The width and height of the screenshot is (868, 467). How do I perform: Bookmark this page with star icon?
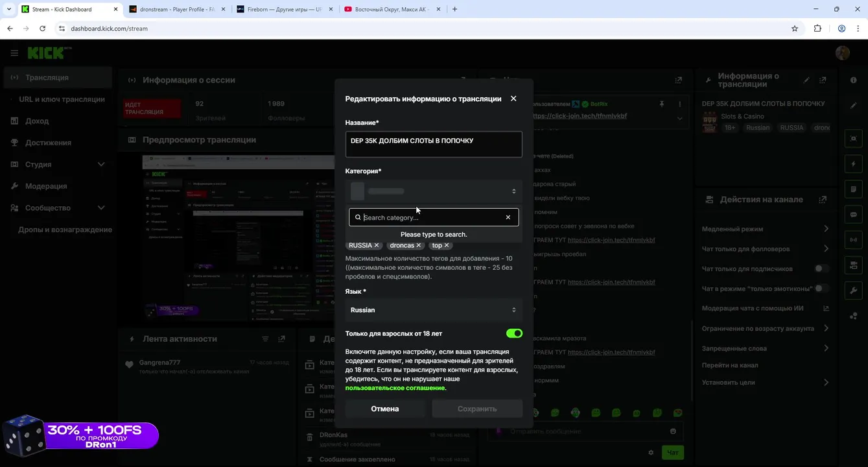(x=795, y=29)
